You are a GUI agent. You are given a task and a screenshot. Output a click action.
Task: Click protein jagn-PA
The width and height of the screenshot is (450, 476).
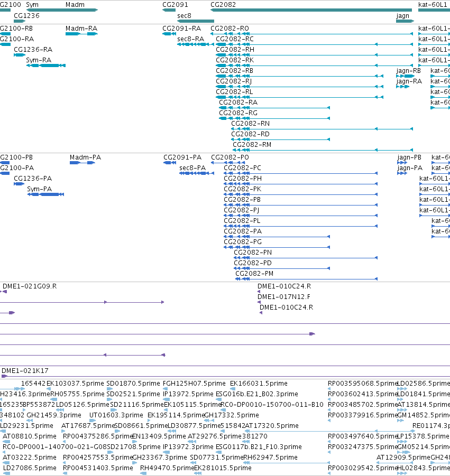(x=410, y=168)
